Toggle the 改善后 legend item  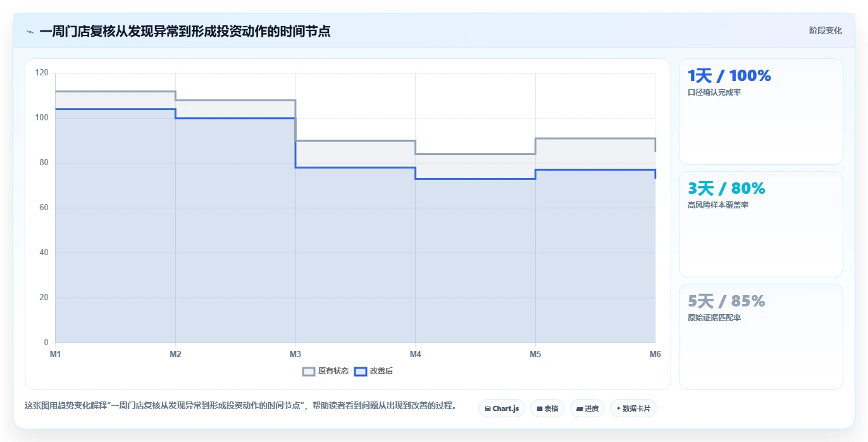pyautogui.click(x=373, y=371)
